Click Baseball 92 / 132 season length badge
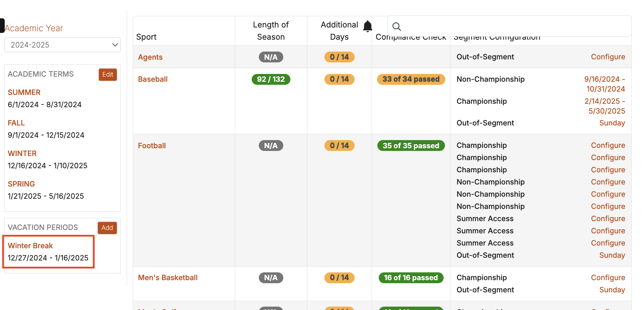This screenshot has width=644, height=310. [x=271, y=79]
